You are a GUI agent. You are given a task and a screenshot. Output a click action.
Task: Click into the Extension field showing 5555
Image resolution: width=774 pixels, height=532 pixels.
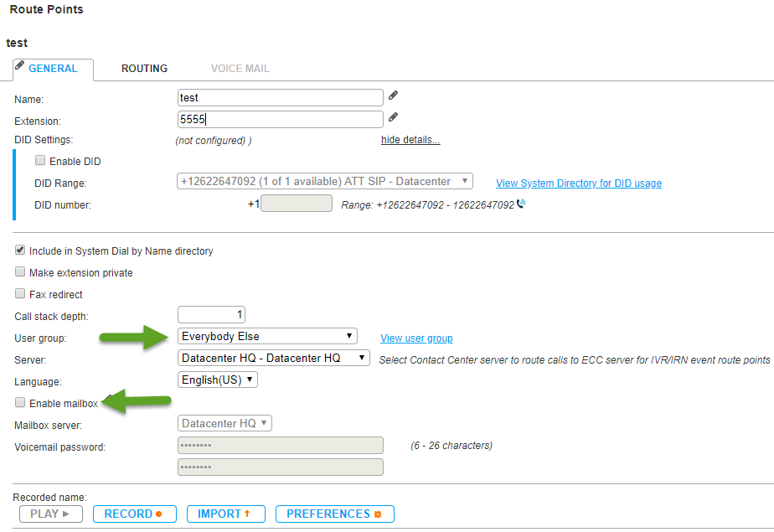pos(281,119)
